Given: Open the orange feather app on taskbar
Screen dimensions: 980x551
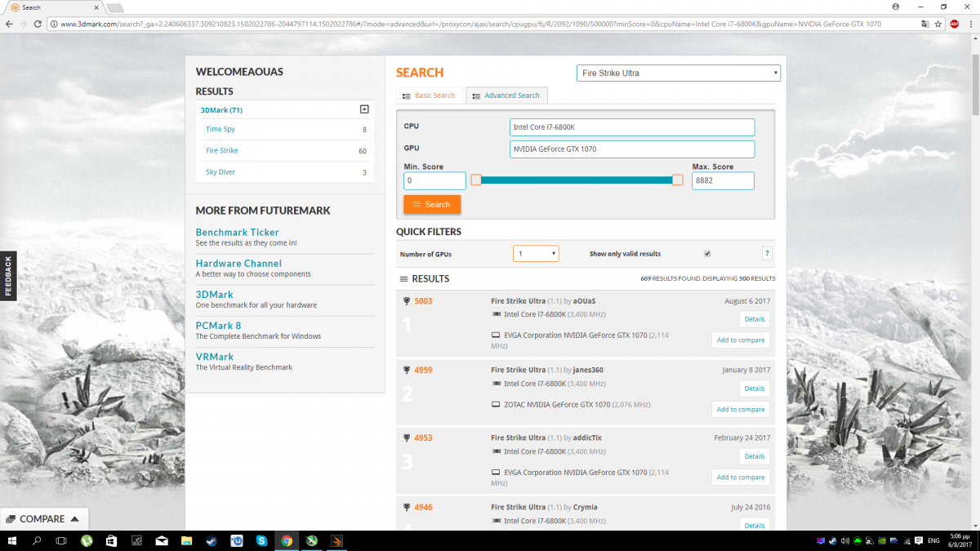Looking at the screenshot, I should [336, 540].
